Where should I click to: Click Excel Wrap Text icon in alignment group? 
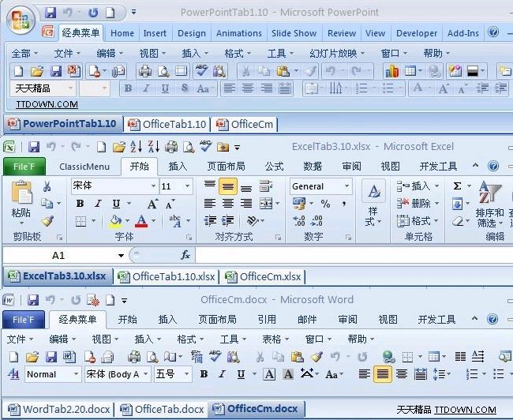pyautogui.click(x=266, y=186)
